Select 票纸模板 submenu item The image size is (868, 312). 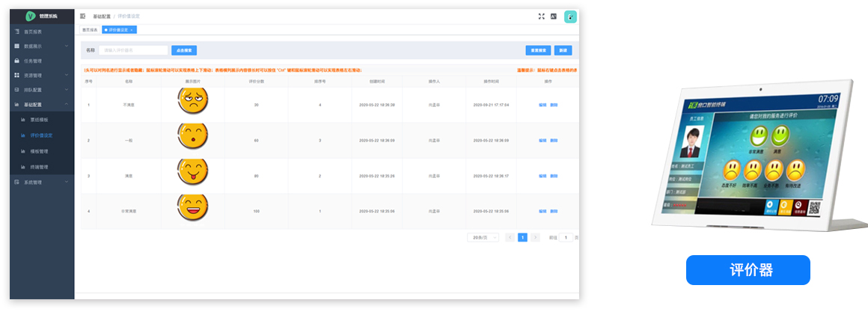[x=40, y=120]
